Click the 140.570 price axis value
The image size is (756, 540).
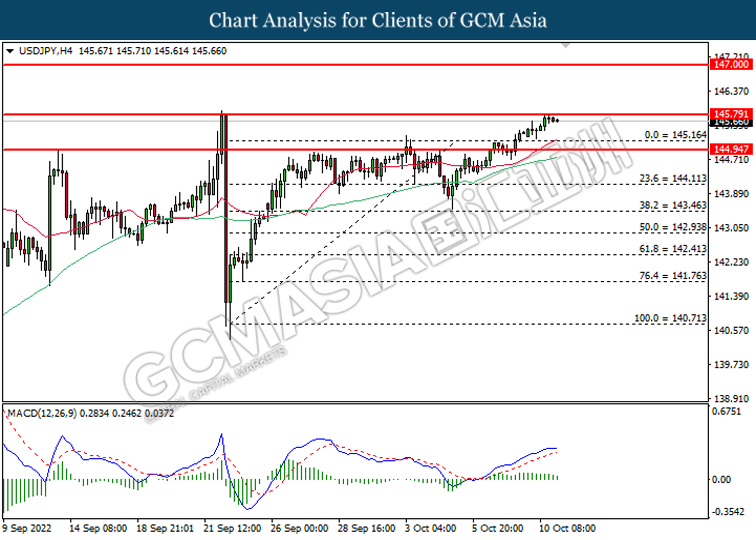click(x=731, y=331)
